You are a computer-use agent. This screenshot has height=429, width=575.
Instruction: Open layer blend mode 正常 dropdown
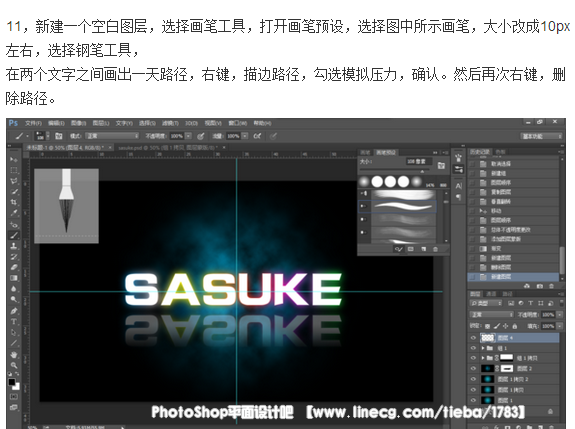click(491, 315)
